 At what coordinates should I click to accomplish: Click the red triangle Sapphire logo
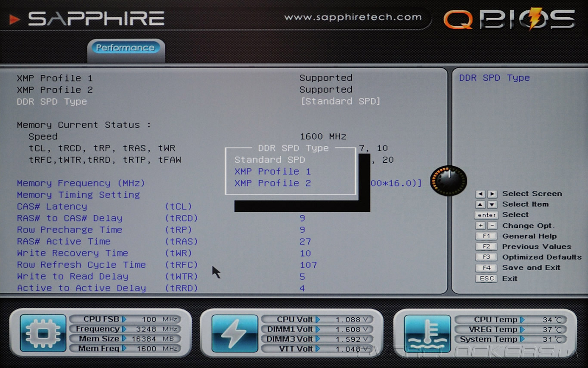[x=14, y=19]
